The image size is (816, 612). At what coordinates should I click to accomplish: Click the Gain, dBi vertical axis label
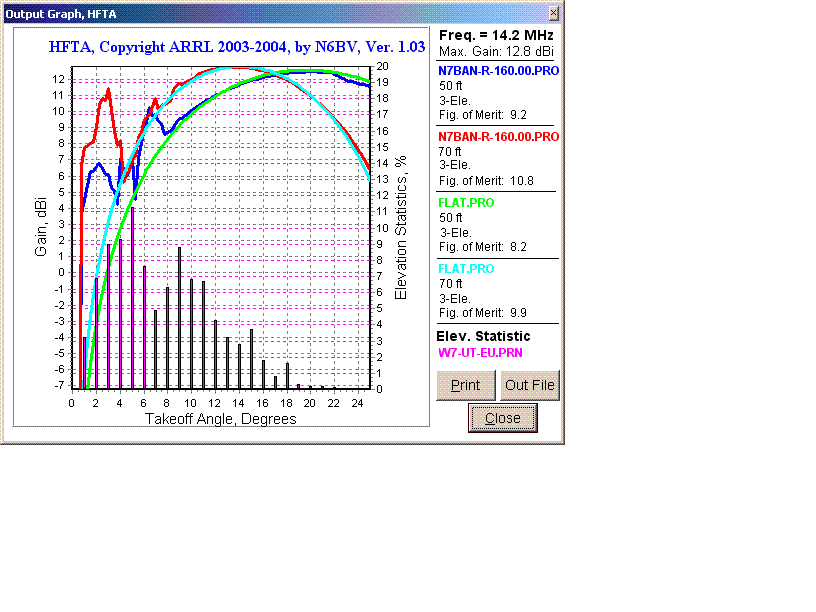[41, 228]
